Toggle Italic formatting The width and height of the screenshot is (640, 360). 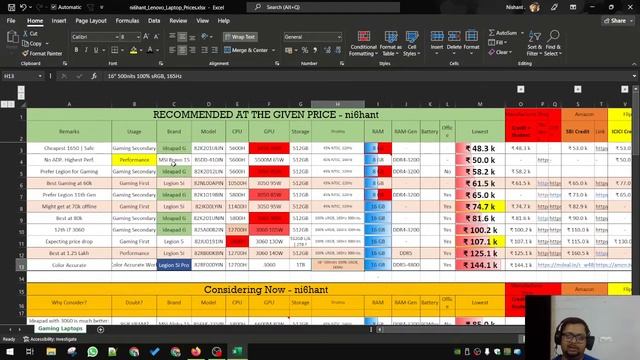86,50
